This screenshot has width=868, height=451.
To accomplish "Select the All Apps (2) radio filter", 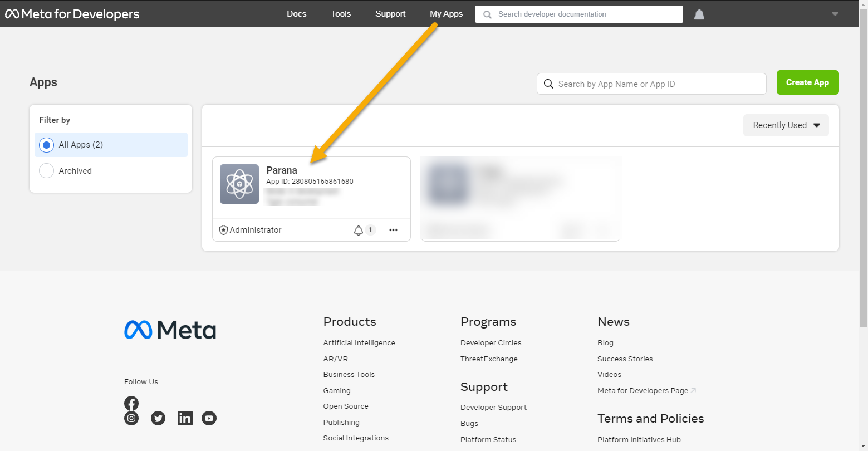I will coord(47,145).
